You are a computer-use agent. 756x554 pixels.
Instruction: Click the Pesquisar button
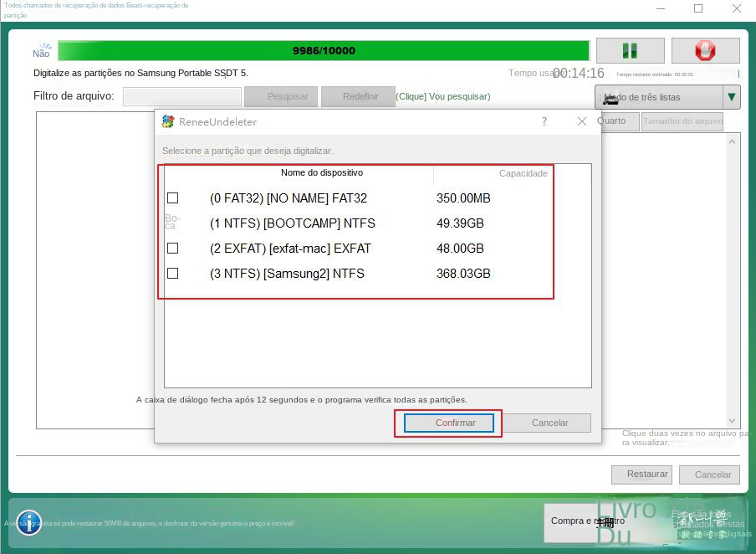(281, 96)
